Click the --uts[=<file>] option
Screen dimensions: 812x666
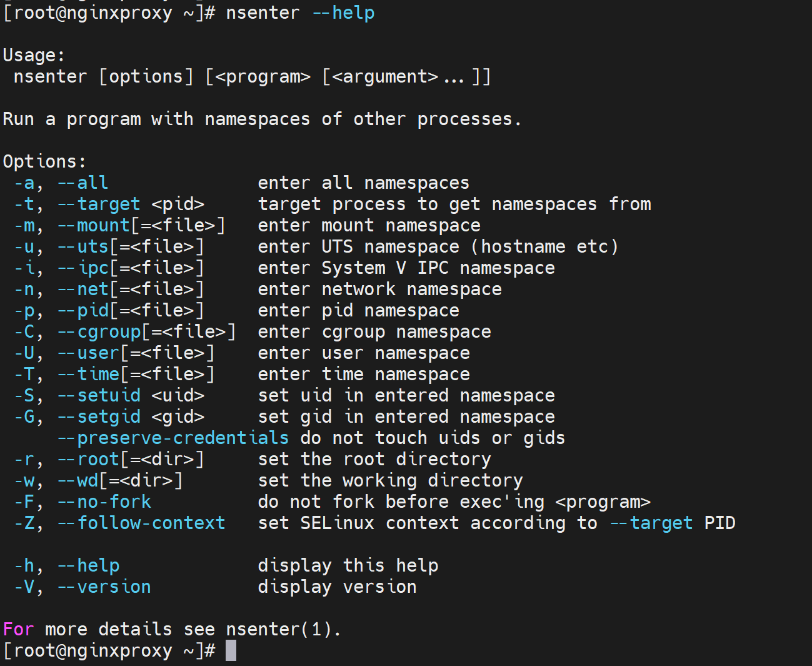click(x=131, y=246)
